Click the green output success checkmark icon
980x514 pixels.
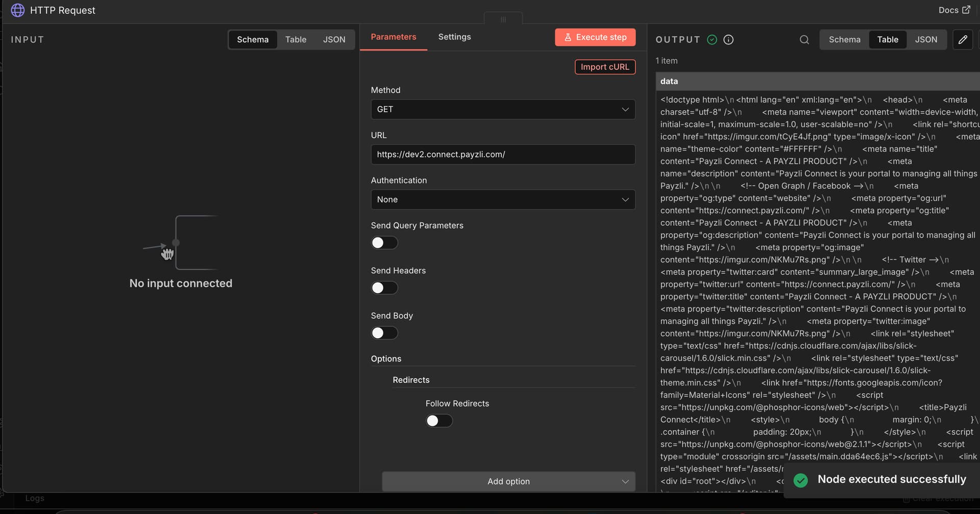point(712,40)
